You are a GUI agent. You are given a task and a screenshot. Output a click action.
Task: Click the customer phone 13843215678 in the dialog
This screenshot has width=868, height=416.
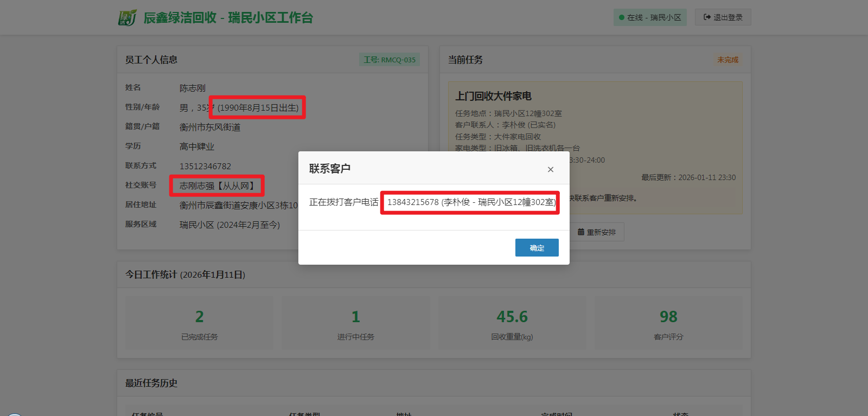[413, 202]
